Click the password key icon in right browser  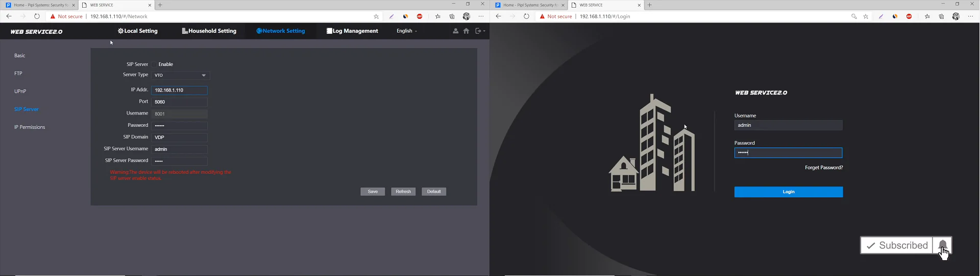click(854, 16)
